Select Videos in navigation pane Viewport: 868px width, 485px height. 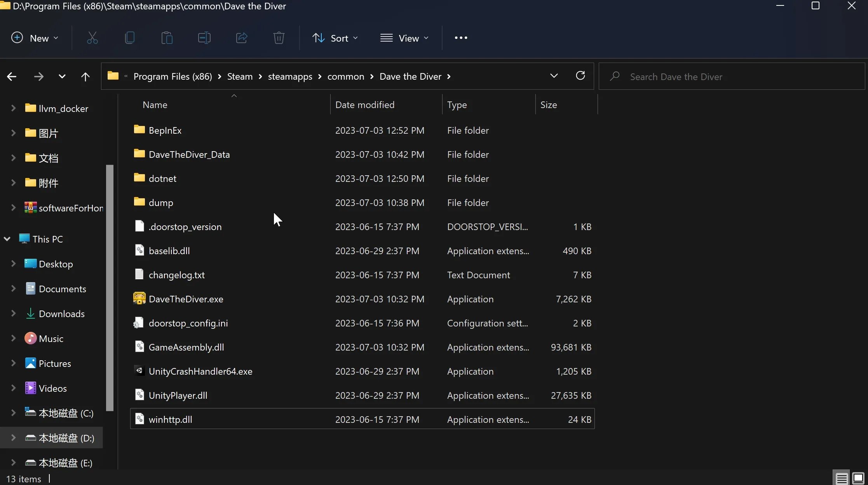[53, 388]
